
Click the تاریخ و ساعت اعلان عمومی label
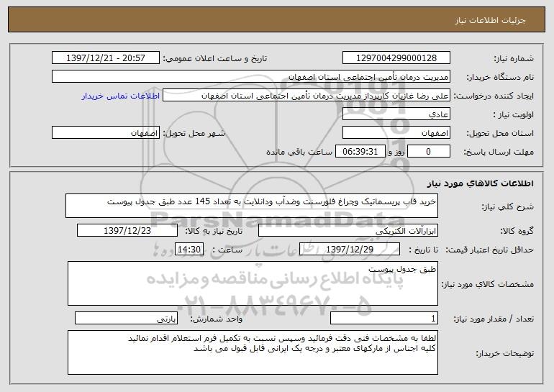pos(215,58)
